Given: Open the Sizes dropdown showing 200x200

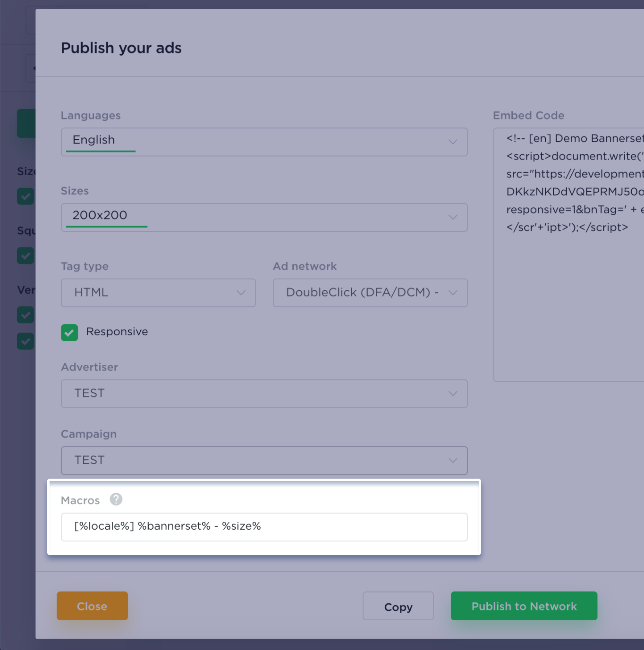Looking at the screenshot, I should 264,217.
